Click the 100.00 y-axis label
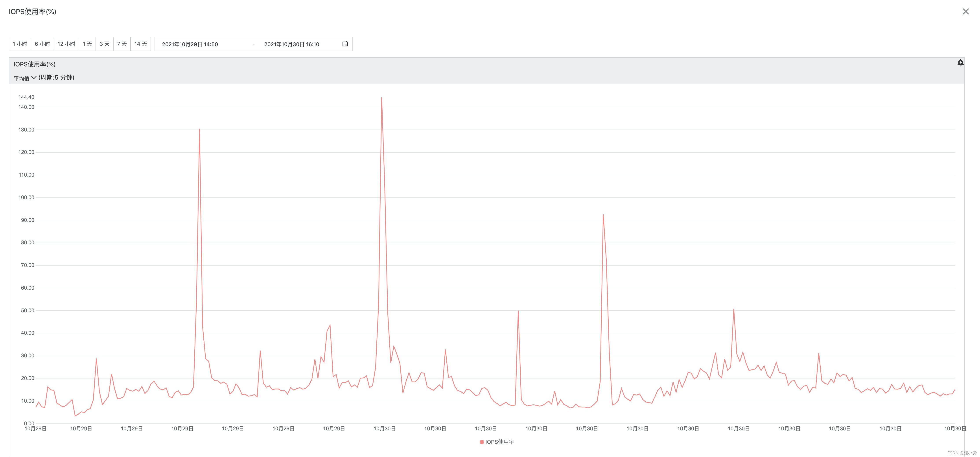 [x=26, y=197]
